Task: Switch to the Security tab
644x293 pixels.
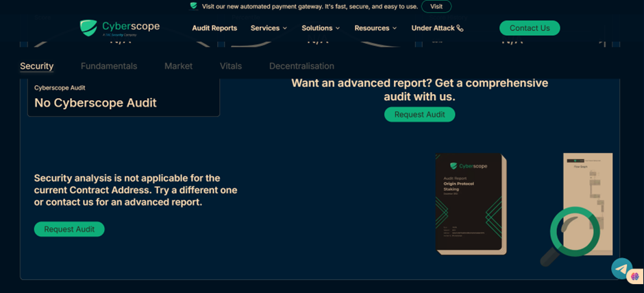Action: [36, 67]
